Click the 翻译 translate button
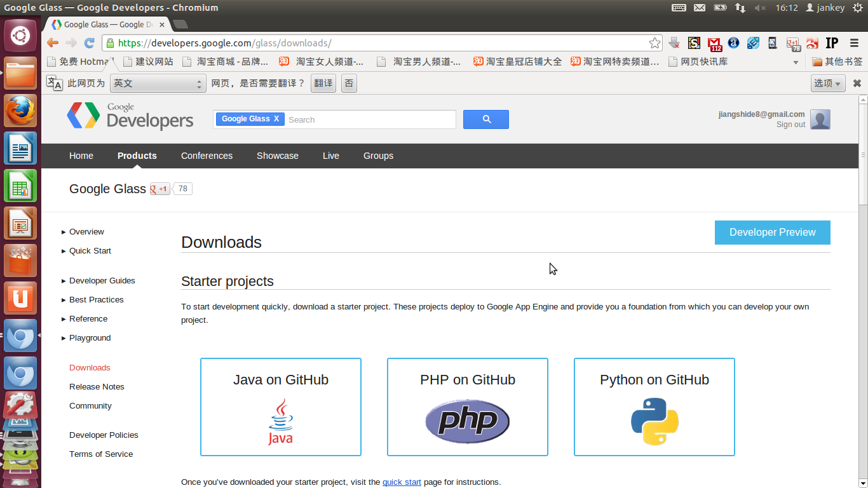This screenshot has width=868, height=488. (x=323, y=83)
